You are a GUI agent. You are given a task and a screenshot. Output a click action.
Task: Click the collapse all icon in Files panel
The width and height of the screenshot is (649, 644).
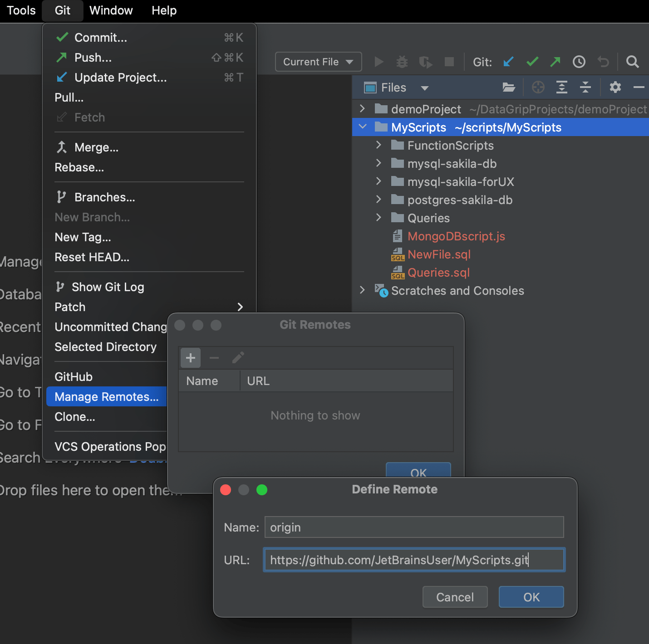coord(585,87)
